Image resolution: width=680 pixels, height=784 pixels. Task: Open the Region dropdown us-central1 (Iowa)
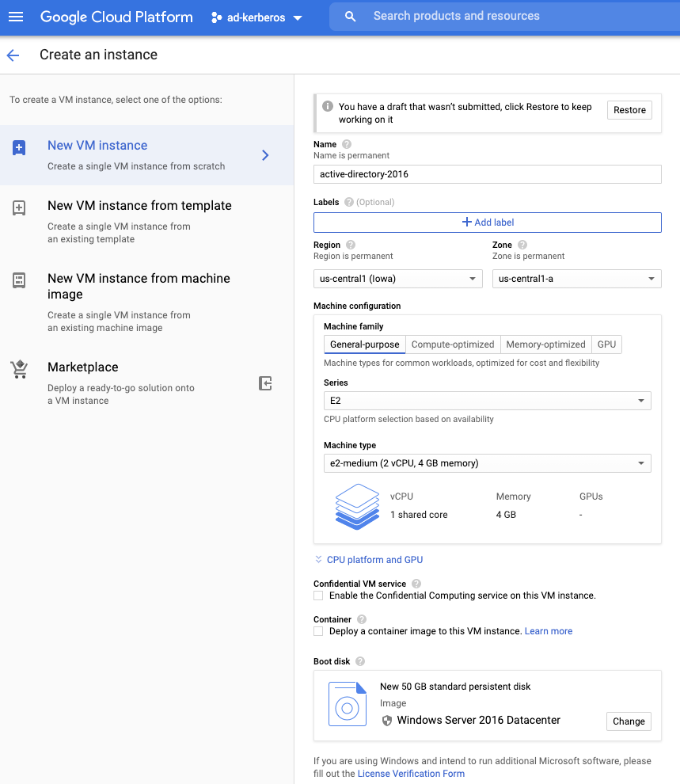point(397,279)
